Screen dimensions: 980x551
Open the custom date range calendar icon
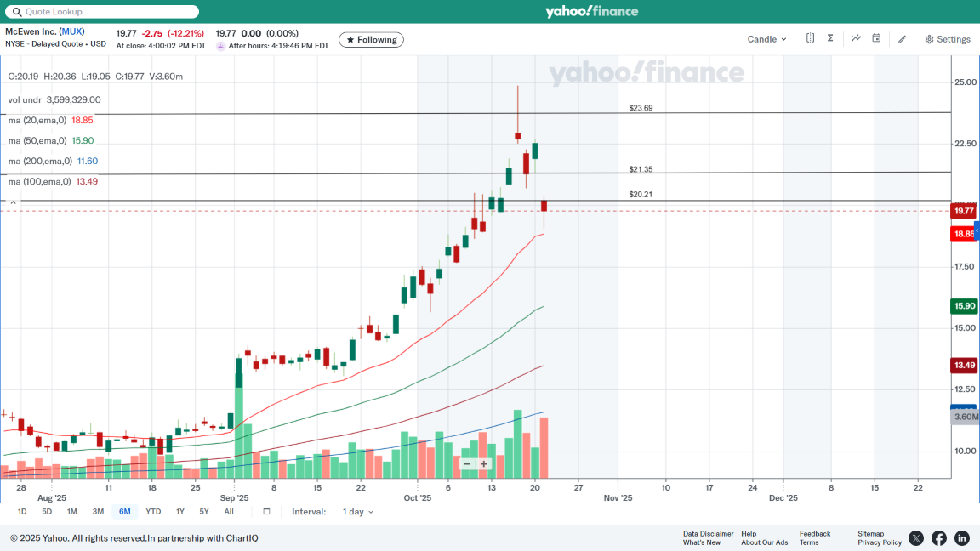click(x=266, y=511)
